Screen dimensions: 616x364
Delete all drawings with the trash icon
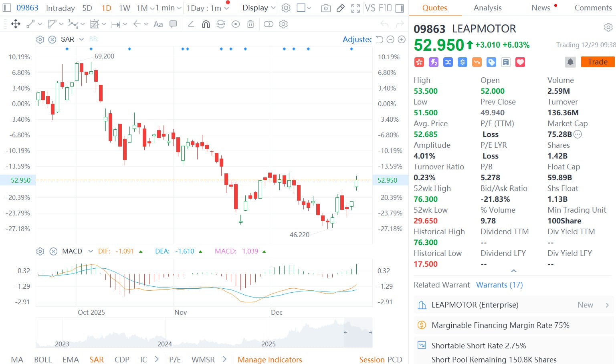250,24
